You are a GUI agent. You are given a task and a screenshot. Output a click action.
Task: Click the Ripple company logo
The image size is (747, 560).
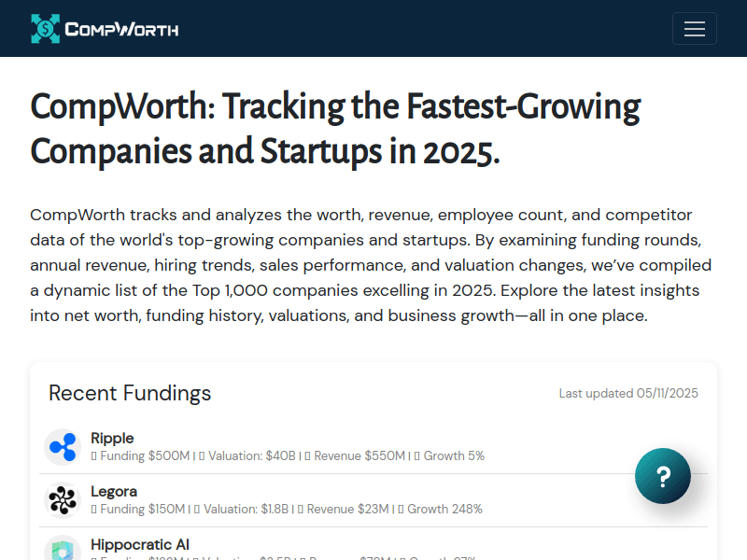coord(63,447)
